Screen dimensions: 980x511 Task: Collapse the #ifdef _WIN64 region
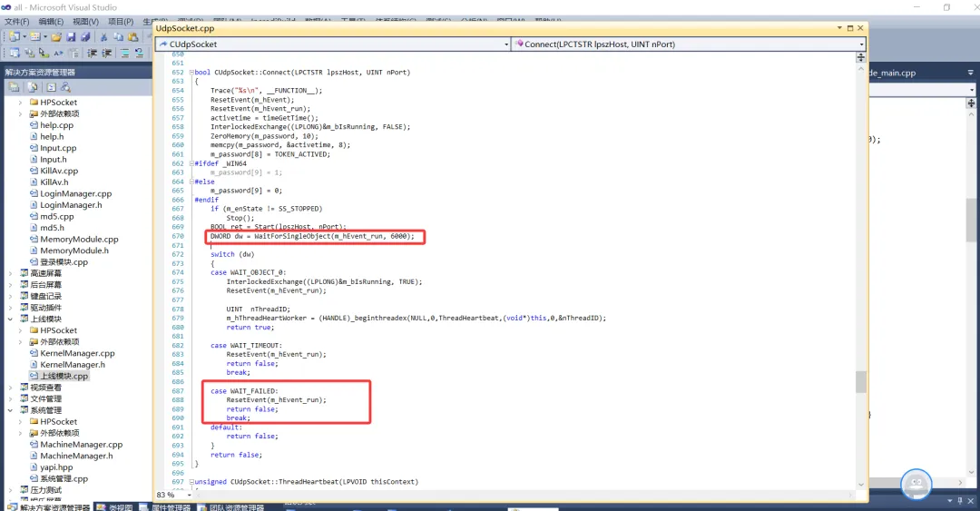(191, 164)
